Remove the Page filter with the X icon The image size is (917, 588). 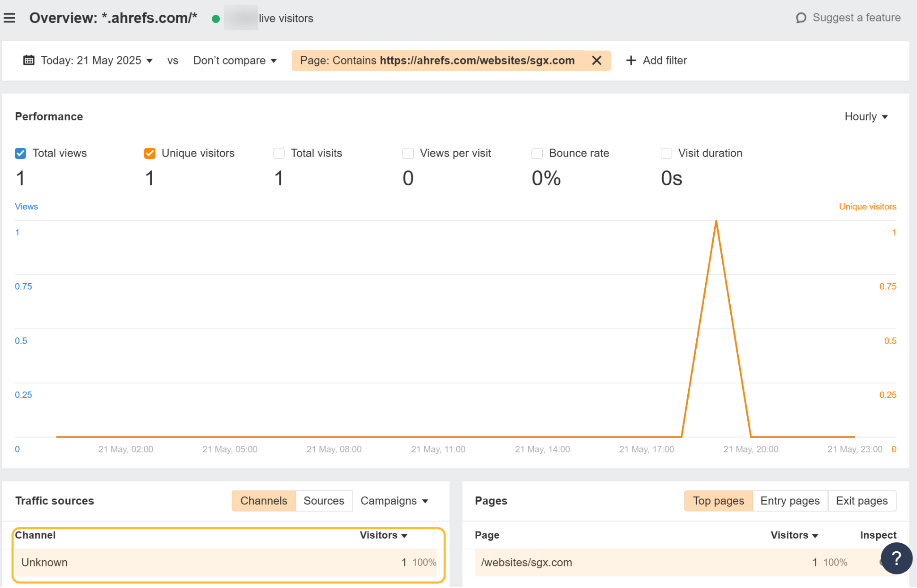[x=596, y=60]
